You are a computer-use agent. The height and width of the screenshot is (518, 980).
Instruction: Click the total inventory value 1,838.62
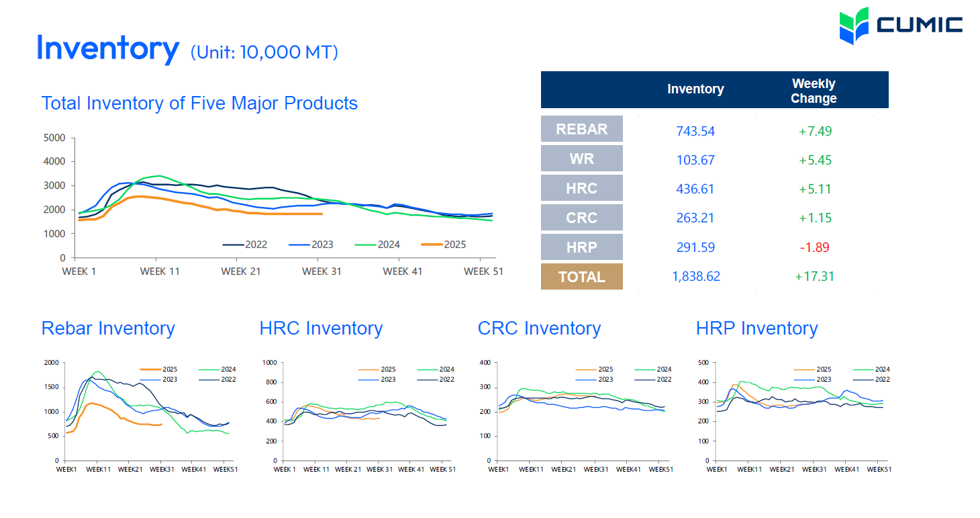(x=695, y=276)
